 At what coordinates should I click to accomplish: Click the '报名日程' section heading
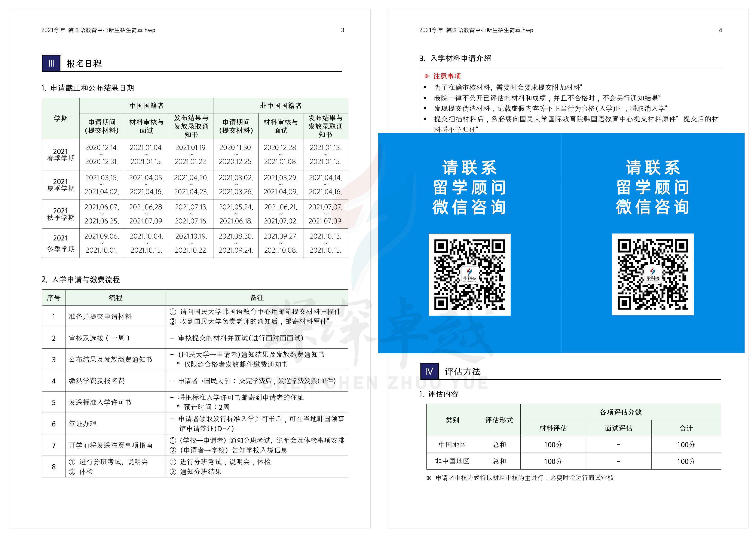[84, 64]
